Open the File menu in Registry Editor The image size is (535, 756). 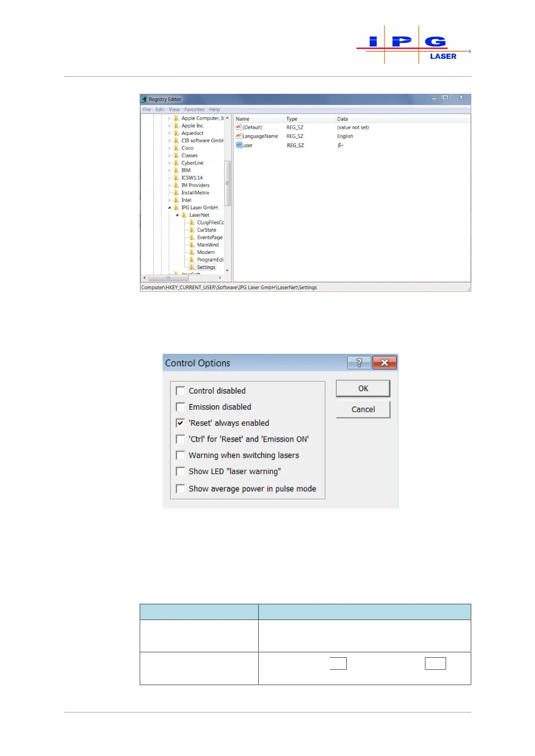pos(147,110)
